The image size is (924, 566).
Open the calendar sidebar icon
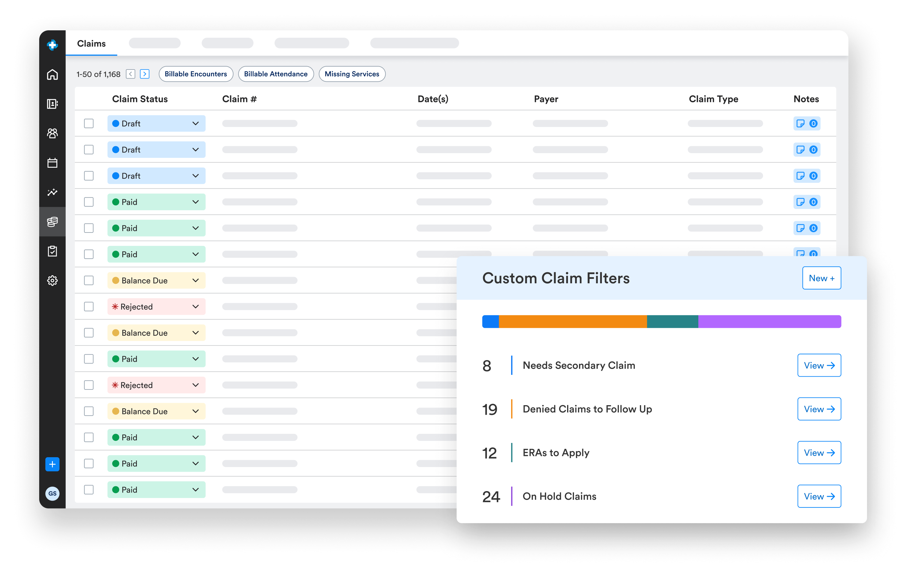(x=52, y=163)
